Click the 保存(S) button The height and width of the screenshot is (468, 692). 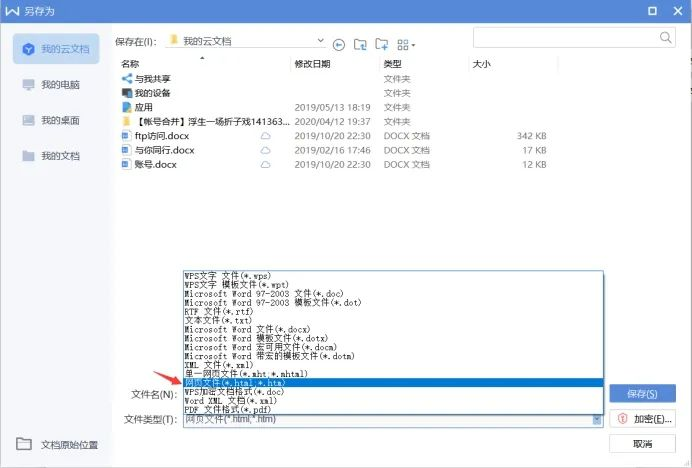pos(642,393)
